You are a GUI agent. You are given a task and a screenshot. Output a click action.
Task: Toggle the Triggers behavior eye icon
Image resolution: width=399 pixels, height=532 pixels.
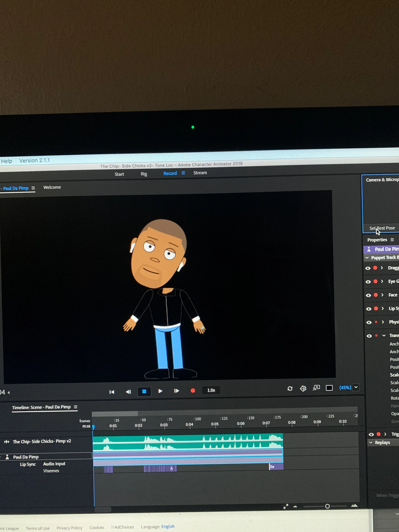[x=371, y=434]
